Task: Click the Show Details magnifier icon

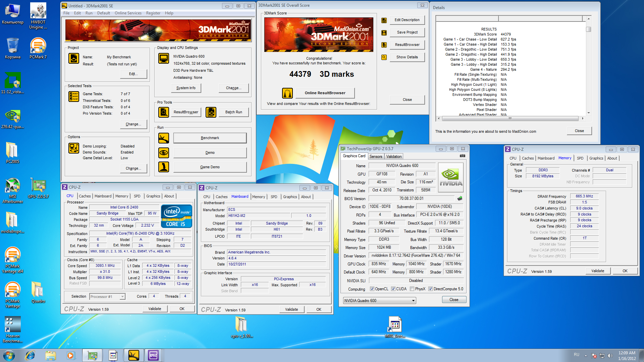Action: [384, 57]
